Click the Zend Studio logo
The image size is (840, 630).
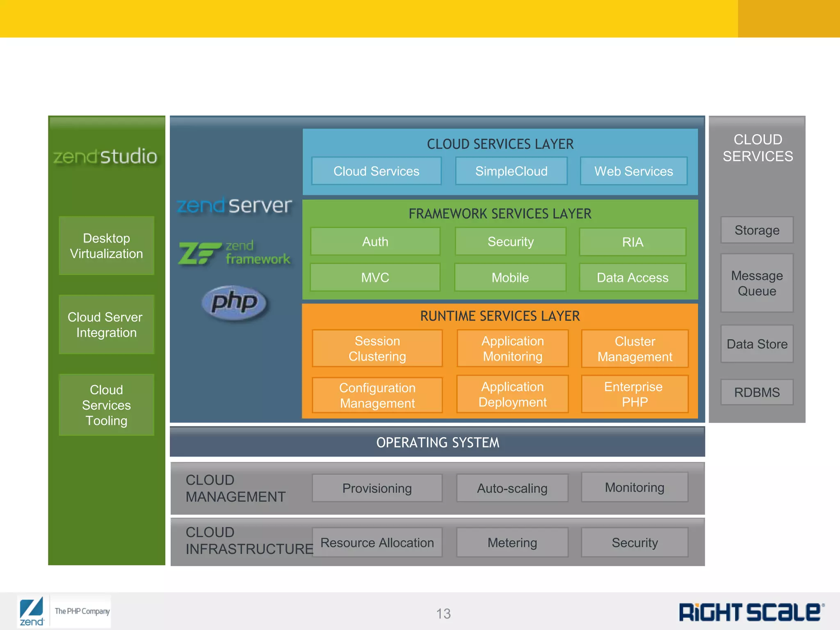point(105,156)
